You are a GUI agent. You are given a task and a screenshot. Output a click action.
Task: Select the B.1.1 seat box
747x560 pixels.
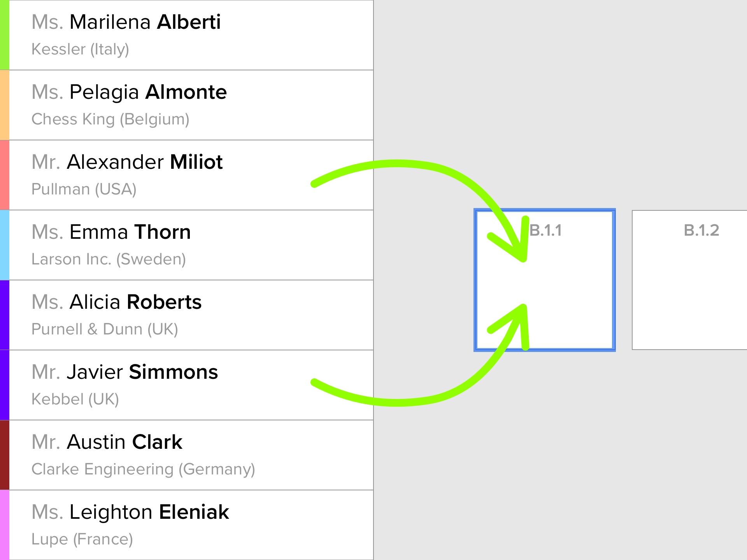[x=545, y=280]
